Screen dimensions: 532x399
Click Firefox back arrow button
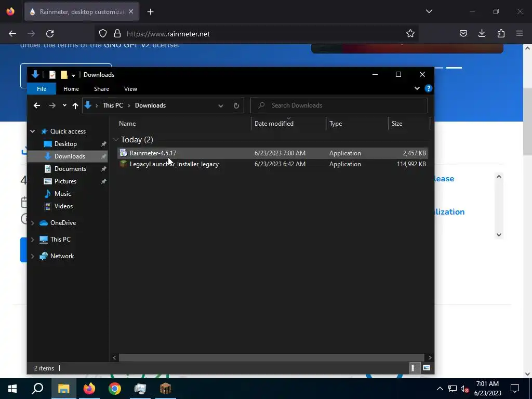coord(12,34)
